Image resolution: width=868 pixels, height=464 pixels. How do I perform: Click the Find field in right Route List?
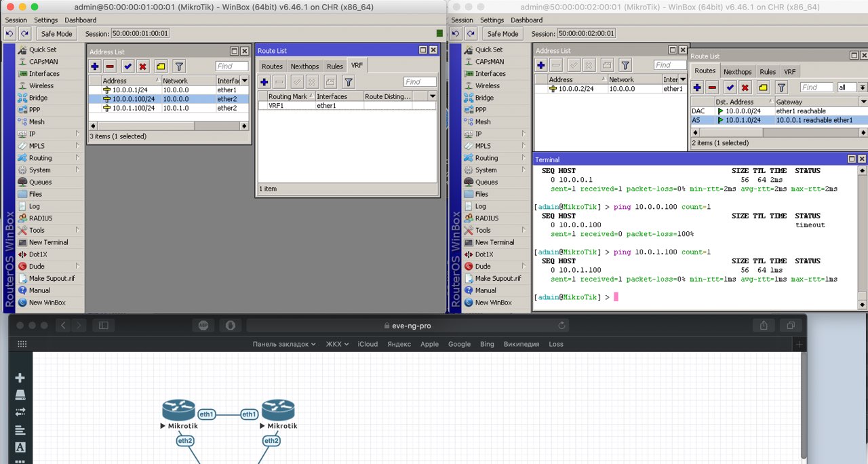816,88
